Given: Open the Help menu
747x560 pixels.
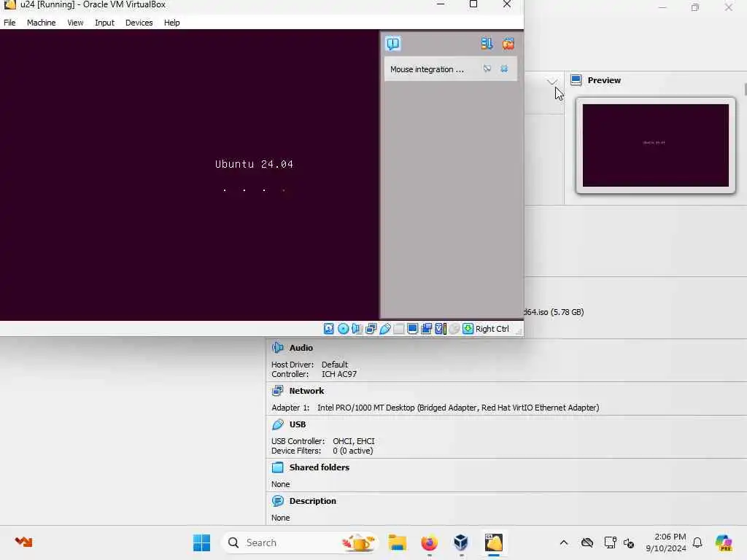Looking at the screenshot, I should point(171,23).
